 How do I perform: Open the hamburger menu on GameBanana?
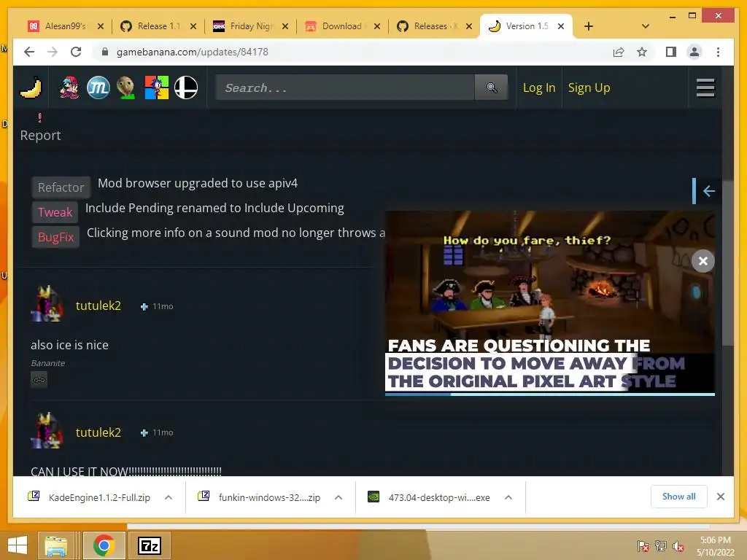click(705, 87)
